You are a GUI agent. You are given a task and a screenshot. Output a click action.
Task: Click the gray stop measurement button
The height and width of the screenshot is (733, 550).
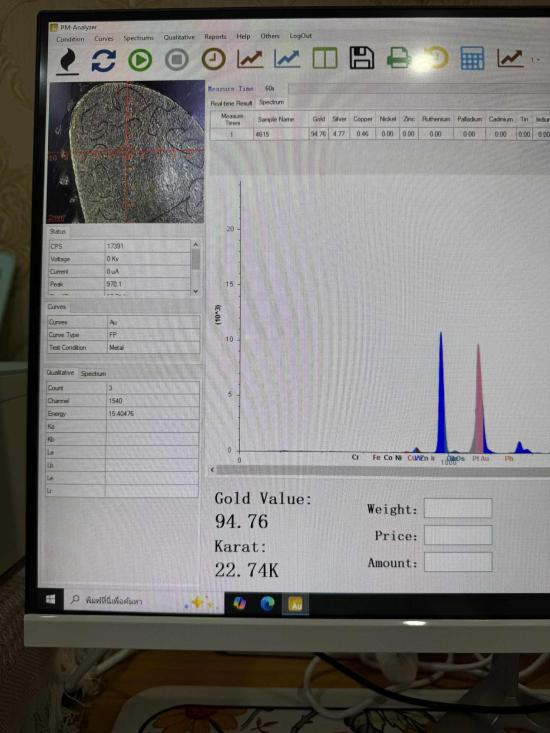[x=177, y=60]
